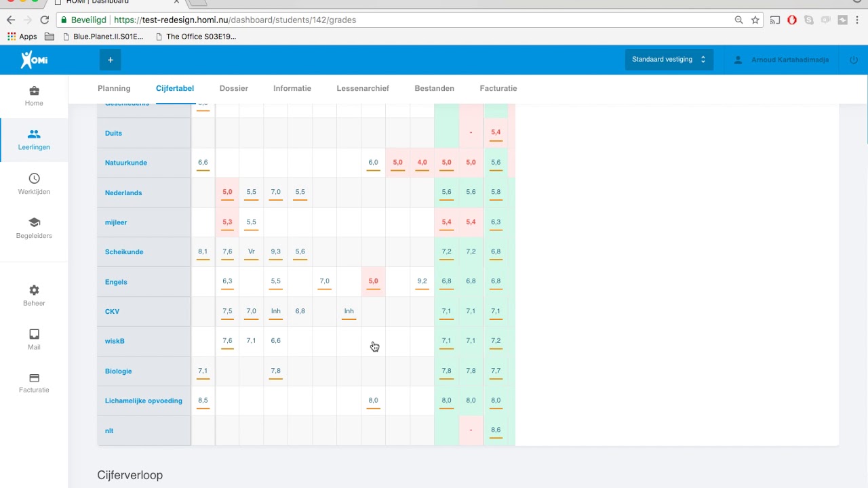Click the Engels subject link

[116, 282]
